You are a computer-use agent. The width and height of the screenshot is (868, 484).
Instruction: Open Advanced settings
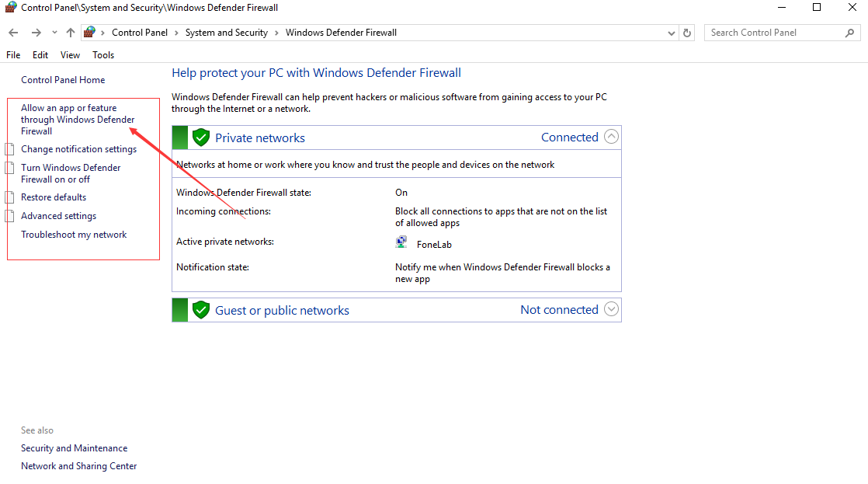point(59,216)
